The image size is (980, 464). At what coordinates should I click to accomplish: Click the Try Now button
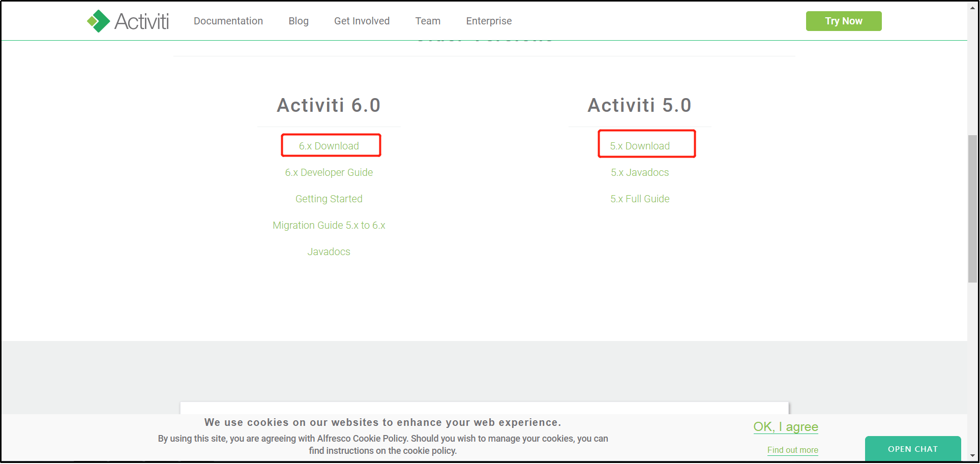843,21
